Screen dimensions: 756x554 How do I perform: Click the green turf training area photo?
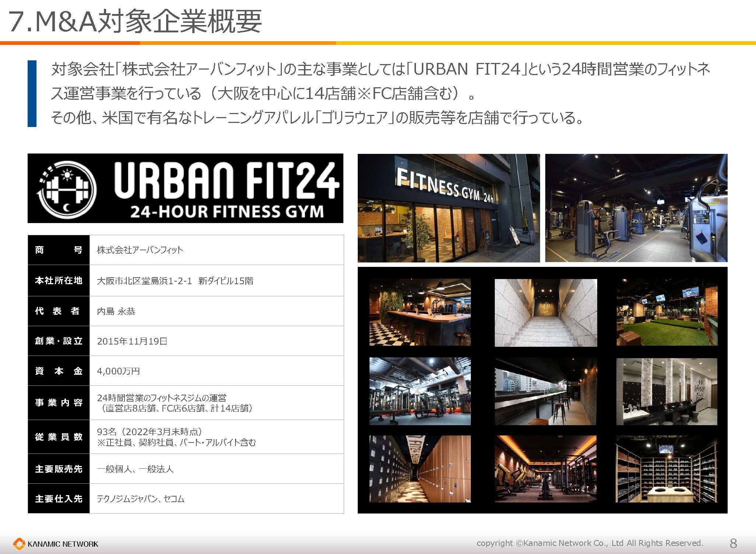667,312
